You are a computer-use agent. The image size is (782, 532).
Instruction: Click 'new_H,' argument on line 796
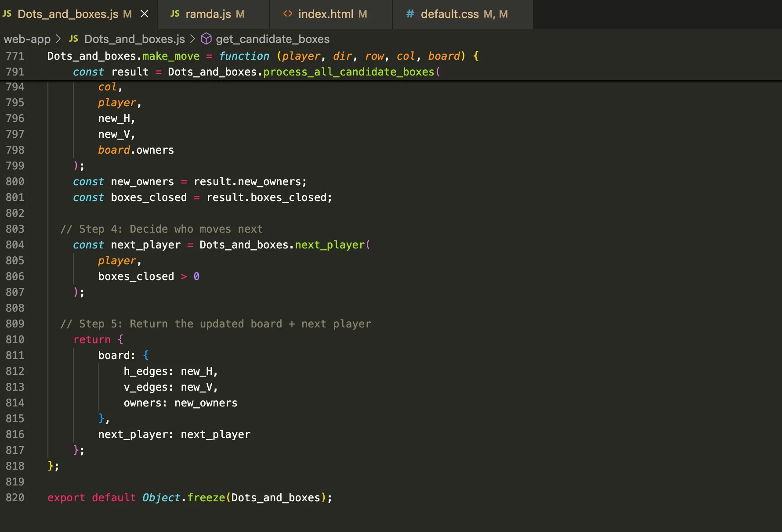pos(116,119)
